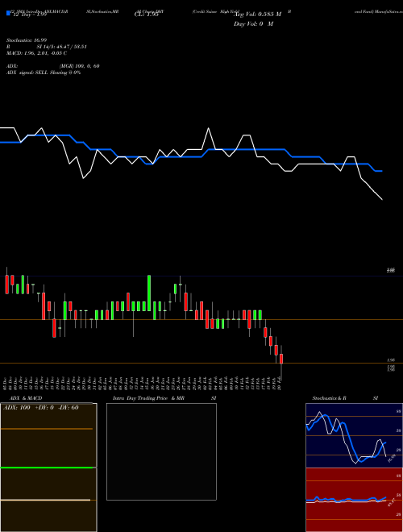Viewport: 403px width, 532px height.
Task: Select the '12 Day = 1.99' legend text
Action: coord(28,15)
